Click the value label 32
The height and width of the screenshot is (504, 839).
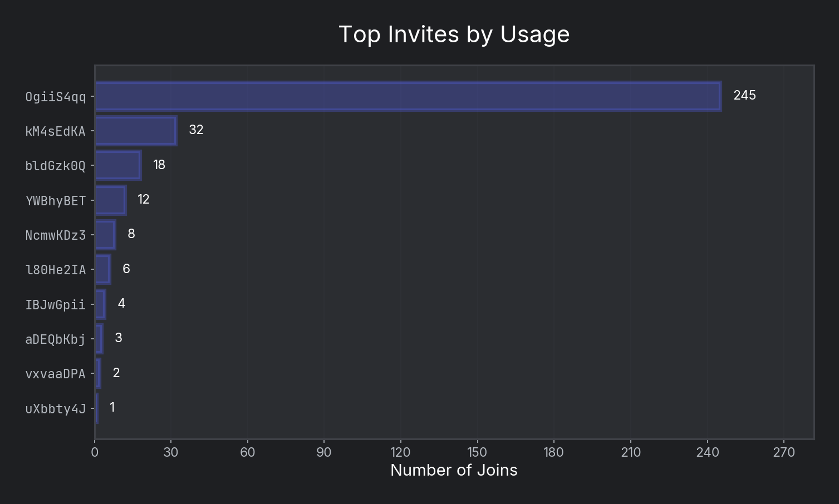(x=196, y=130)
